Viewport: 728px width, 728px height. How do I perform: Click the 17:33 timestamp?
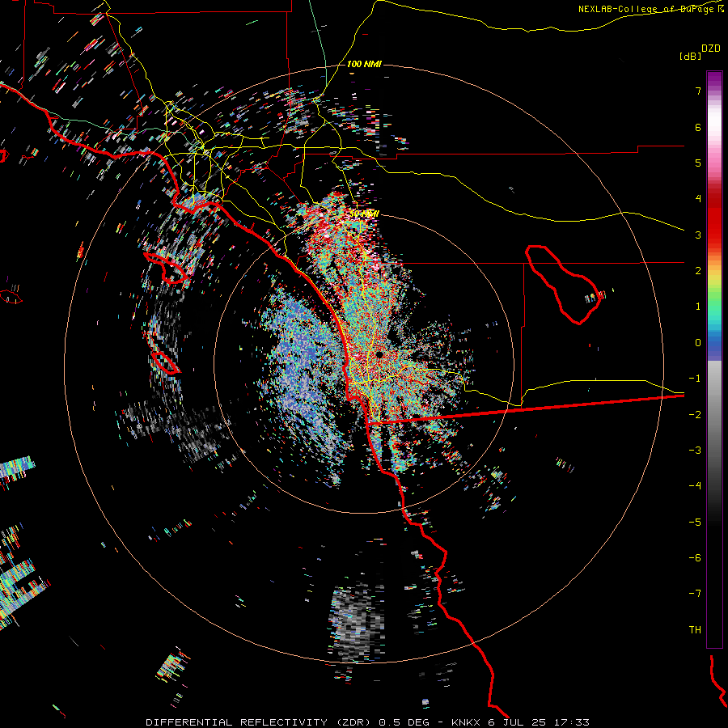click(574, 722)
